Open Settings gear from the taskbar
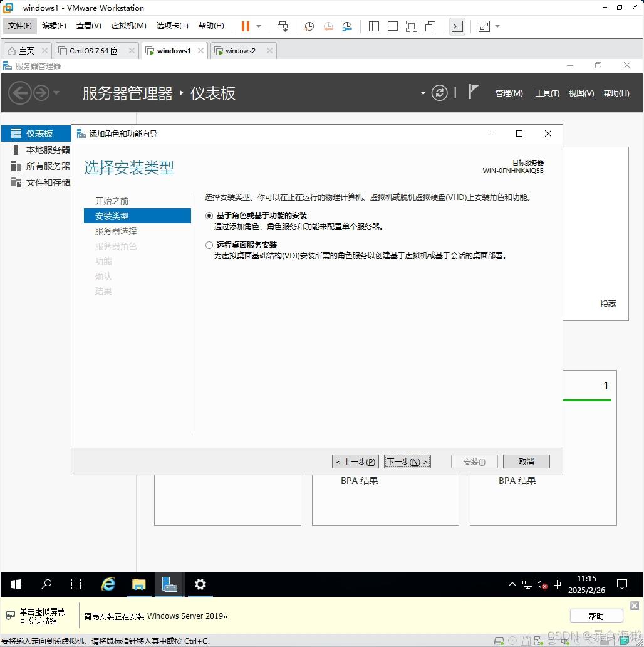Image resolution: width=644 pixels, height=647 pixels. click(200, 584)
